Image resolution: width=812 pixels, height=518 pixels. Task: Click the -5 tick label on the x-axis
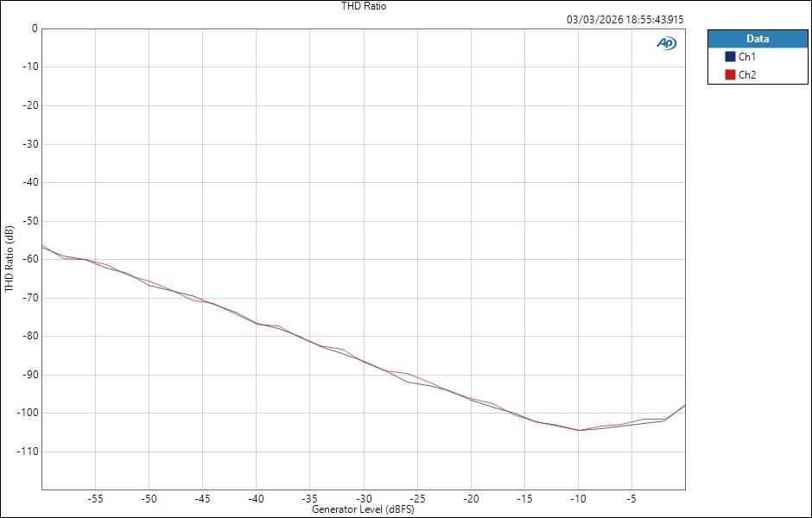tap(631, 499)
